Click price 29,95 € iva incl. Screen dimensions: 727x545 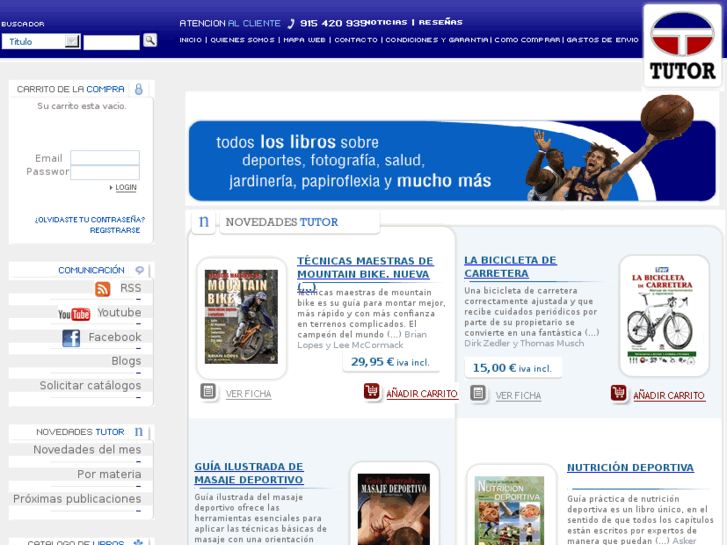point(390,362)
